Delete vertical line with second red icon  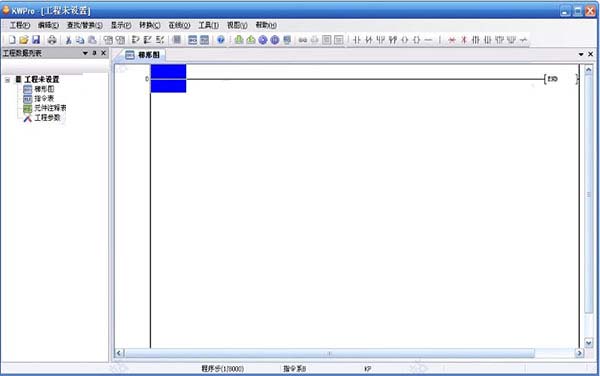tap(464, 40)
